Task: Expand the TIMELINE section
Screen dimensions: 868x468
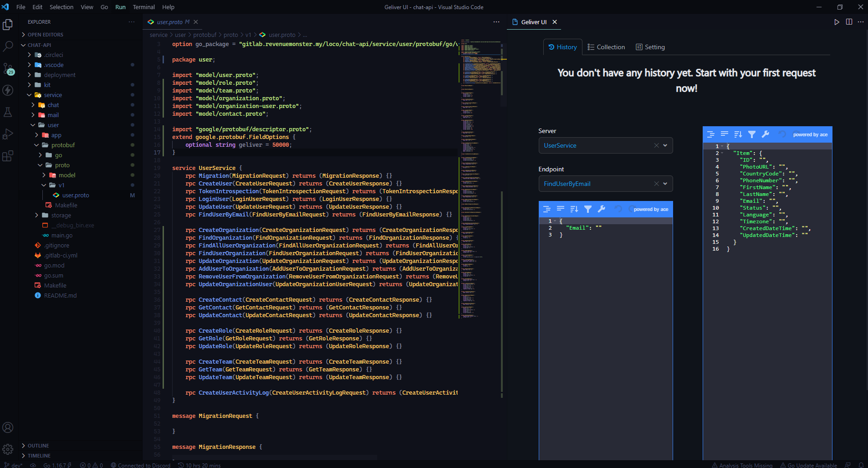Action: pos(81,456)
